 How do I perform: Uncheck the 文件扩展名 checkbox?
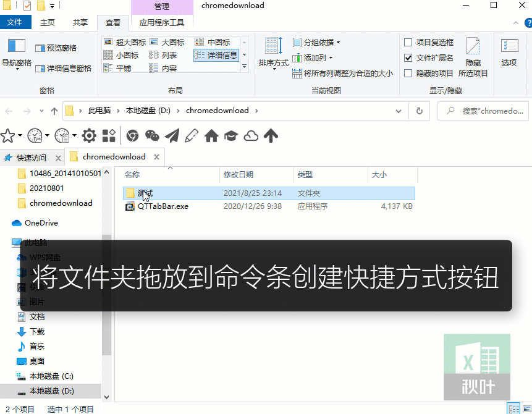(408, 57)
